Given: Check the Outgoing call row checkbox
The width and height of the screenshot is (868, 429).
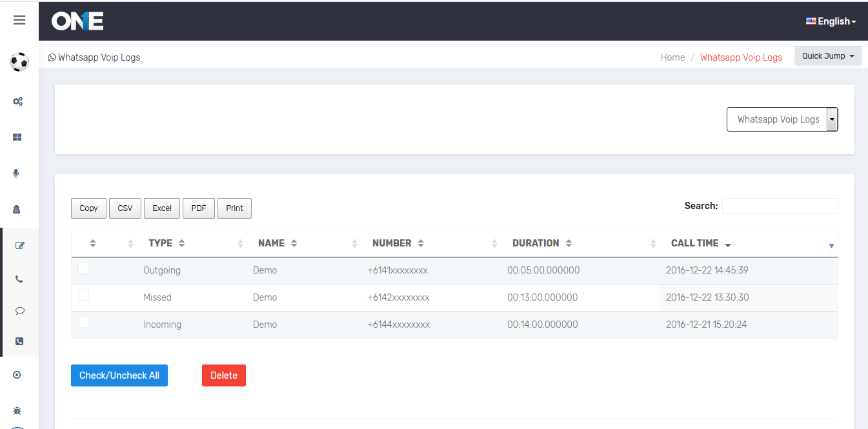Looking at the screenshot, I should [84, 268].
